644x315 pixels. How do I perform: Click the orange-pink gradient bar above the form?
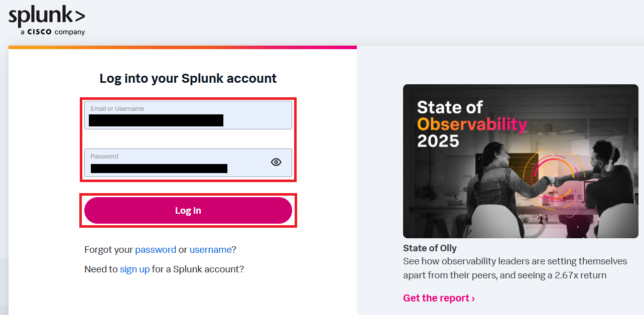tap(182, 48)
